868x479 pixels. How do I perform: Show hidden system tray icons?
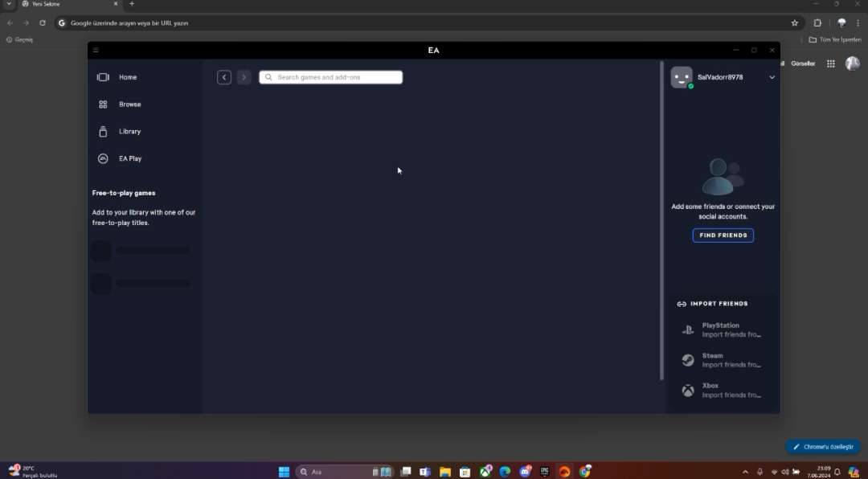coord(745,472)
